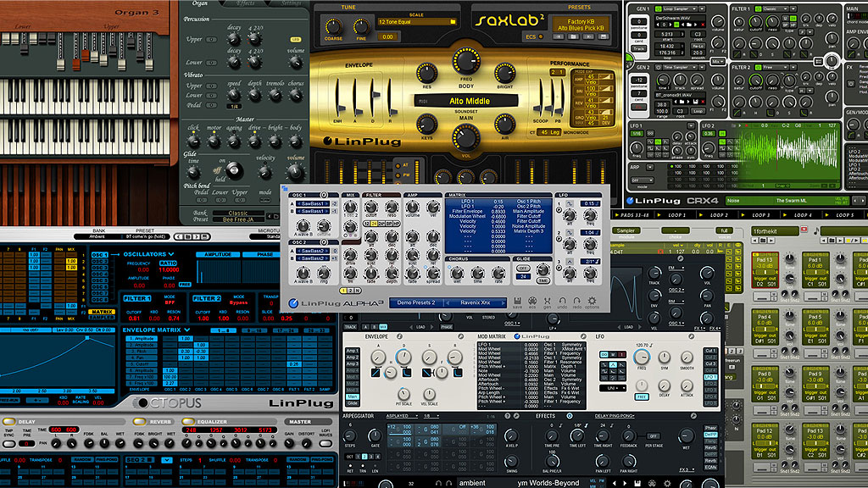Click the SaxLab VOL main knob
The image size is (868, 488).
point(466,137)
